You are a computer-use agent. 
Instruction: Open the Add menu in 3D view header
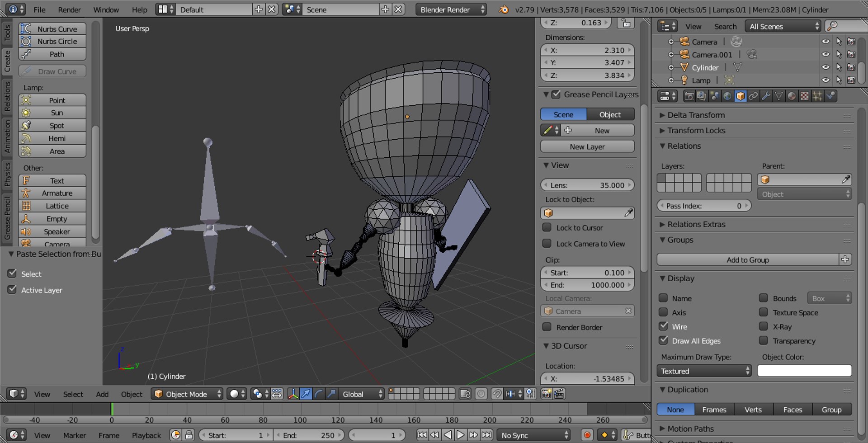102,394
